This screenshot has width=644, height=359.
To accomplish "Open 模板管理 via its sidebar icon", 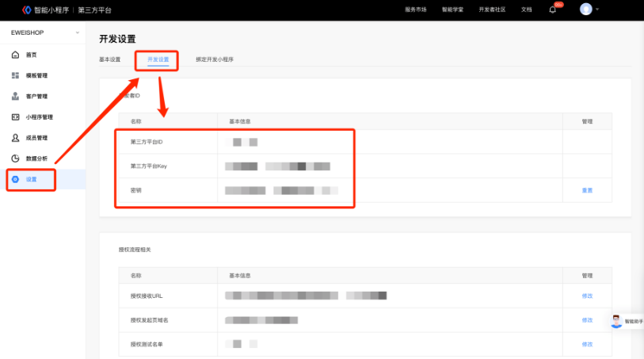I will click(x=16, y=75).
